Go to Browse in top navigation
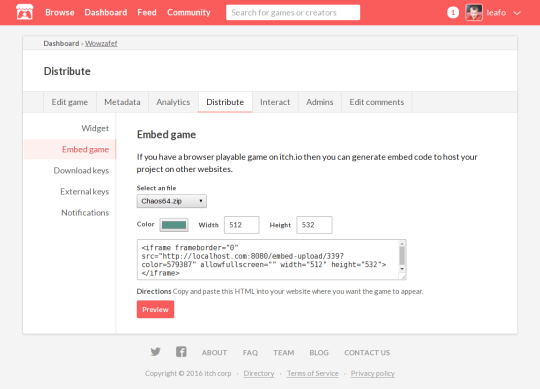The image size is (540, 389). pos(60,12)
